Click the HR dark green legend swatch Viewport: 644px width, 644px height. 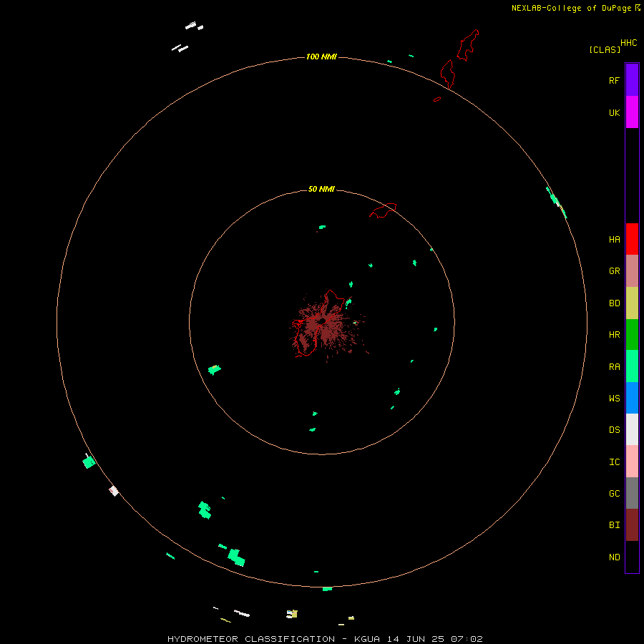pos(632,334)
